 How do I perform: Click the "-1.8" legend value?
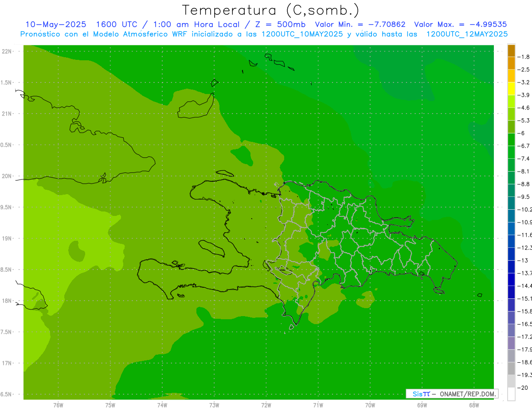pyautogui.click(x=524, y=57)
